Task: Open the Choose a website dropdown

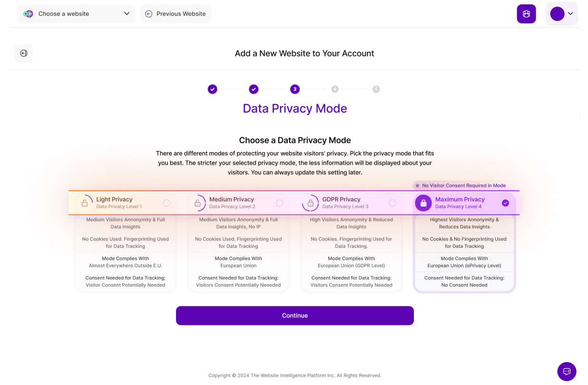Action: point(76,14)
